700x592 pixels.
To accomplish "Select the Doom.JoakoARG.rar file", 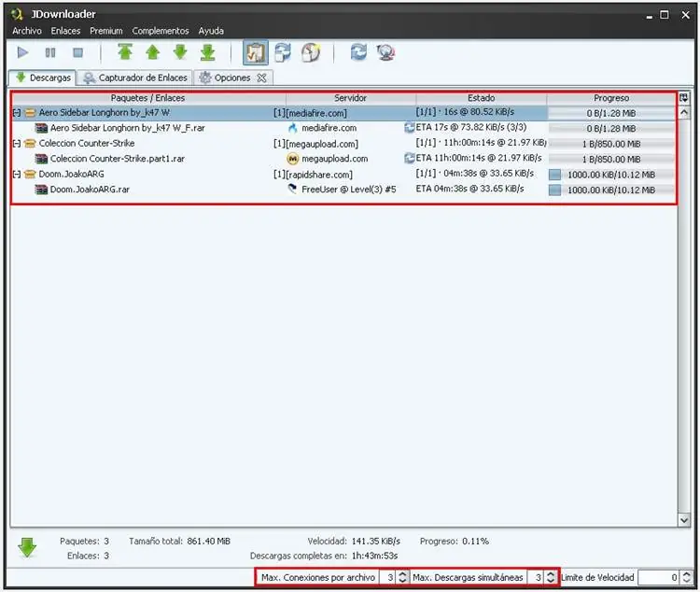I will (90, 190).
